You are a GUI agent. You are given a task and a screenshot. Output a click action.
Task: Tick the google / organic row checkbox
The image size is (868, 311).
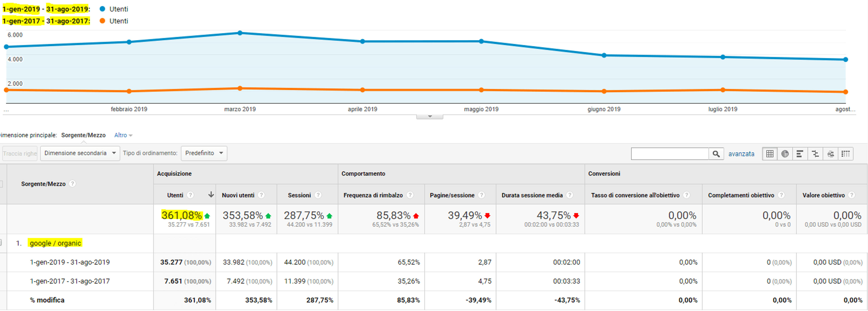tap(1, 242)
